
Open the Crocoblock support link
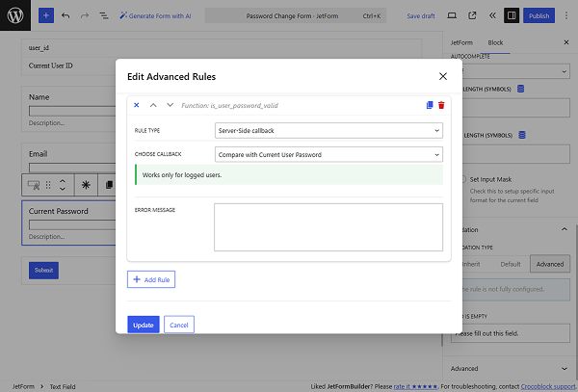[548, 386]
